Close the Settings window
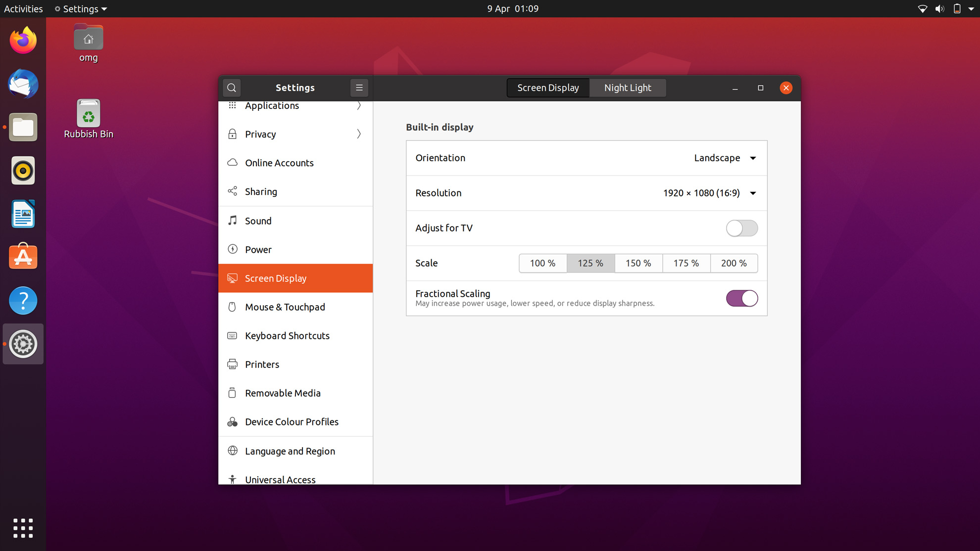The height and width of the screenshot is (551, 980). coord(786,88)
